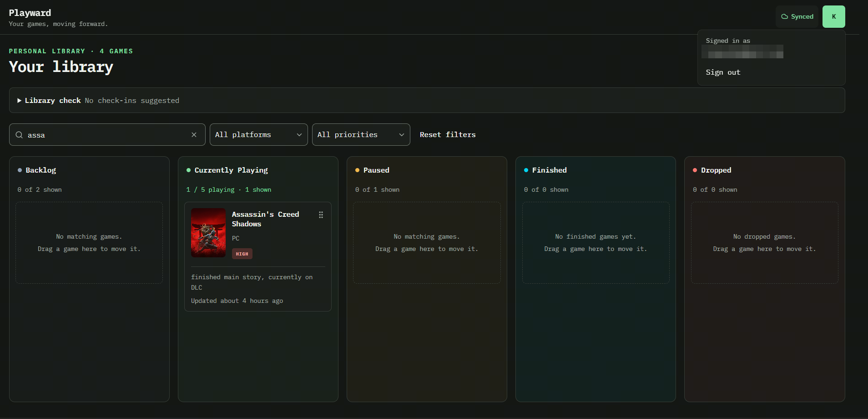Image resolution: width=868 pixels, height=419 pixels.
Task: Open the All platforms dropdown
Action: pyautogui.click(x=258, y=135)
